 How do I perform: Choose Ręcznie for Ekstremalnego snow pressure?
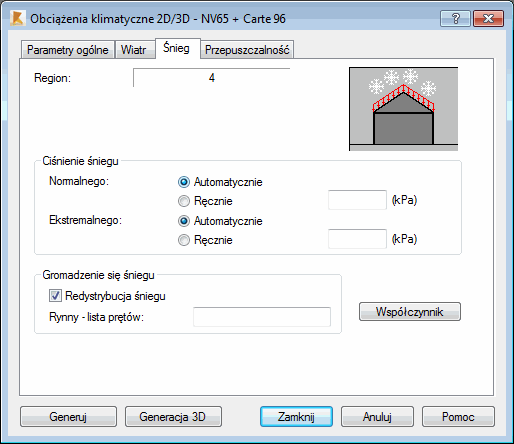[x=184, y=240]
